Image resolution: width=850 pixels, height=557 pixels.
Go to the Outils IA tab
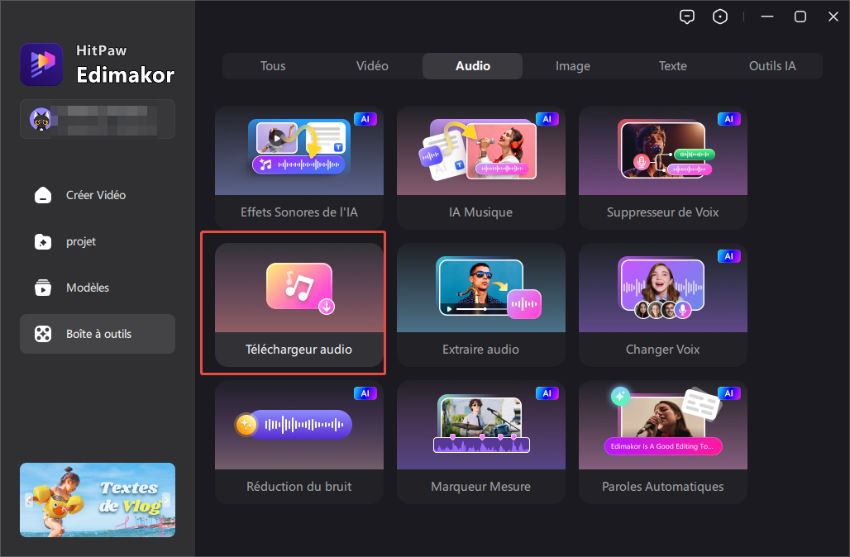tap(772, 66)
